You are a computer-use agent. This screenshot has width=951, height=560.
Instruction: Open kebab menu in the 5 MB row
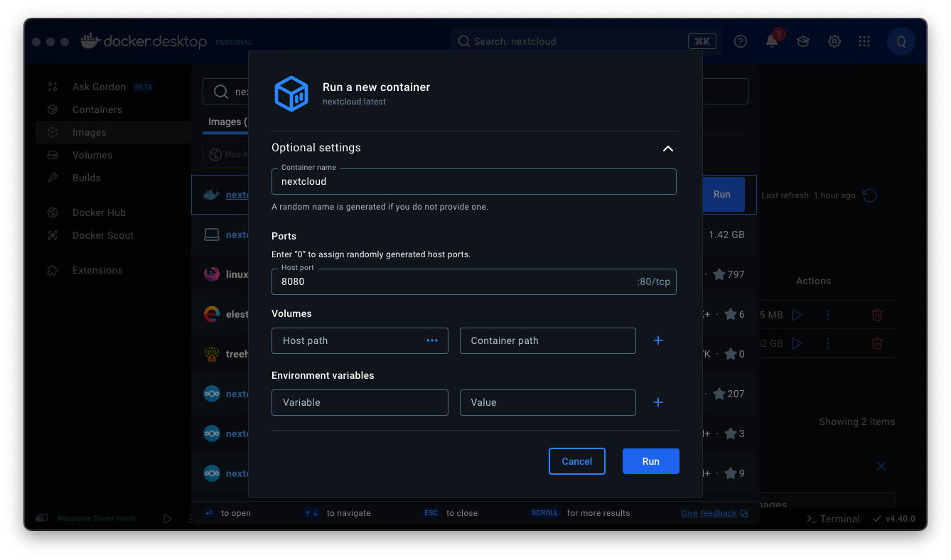[828, 314]
